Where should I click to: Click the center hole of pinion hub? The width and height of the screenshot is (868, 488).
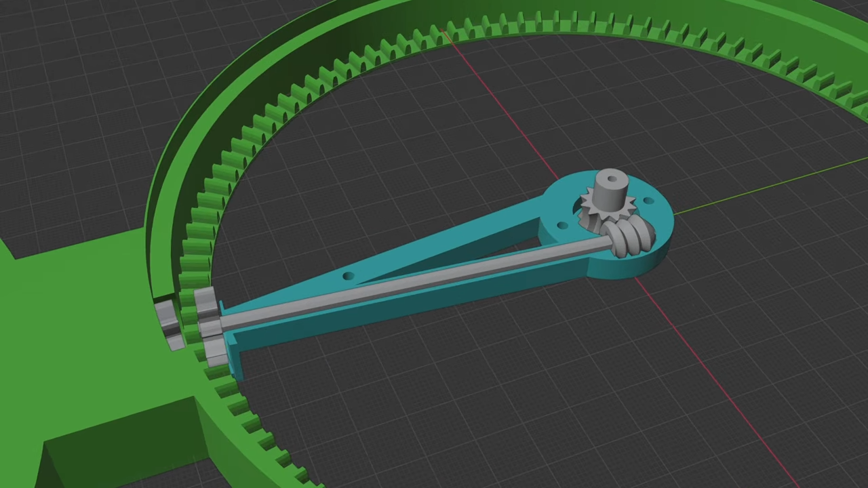coord(612,180)
